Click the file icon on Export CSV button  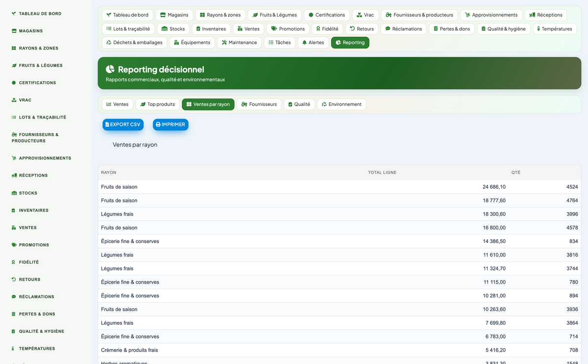[x=107, y=125]
